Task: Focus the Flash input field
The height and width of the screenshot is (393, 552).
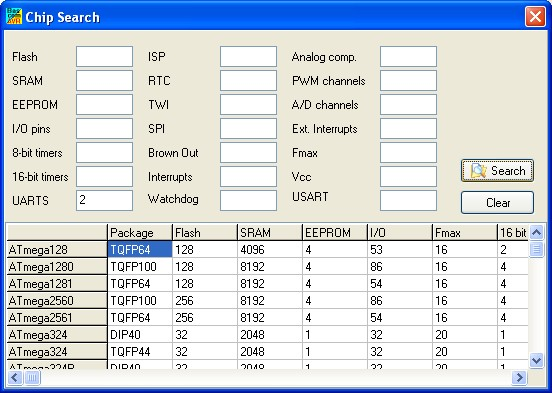Action: point(105,56)
